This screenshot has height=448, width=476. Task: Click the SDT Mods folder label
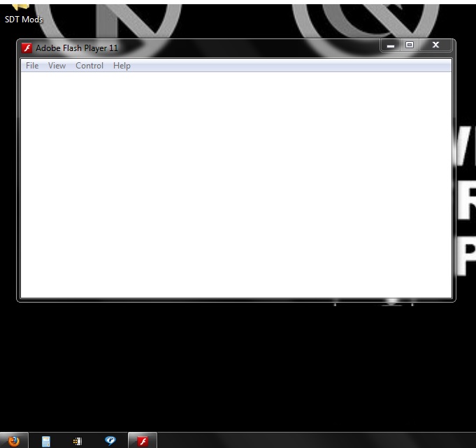point(24,20)
